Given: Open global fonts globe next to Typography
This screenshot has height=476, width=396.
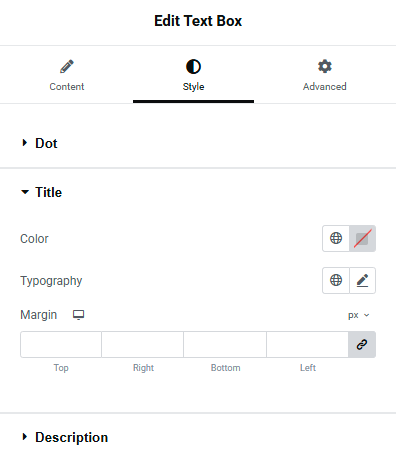Looking at the screenshot, I should coord(336,280).
